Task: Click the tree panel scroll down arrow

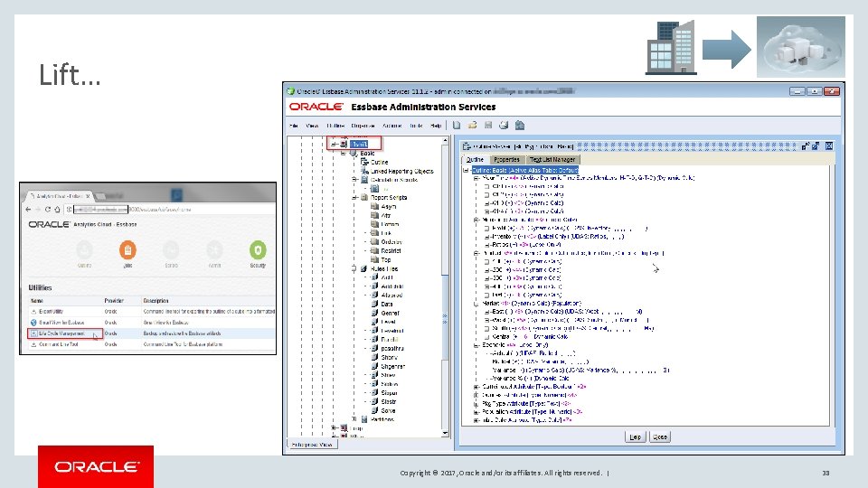Action: [445, 433]
